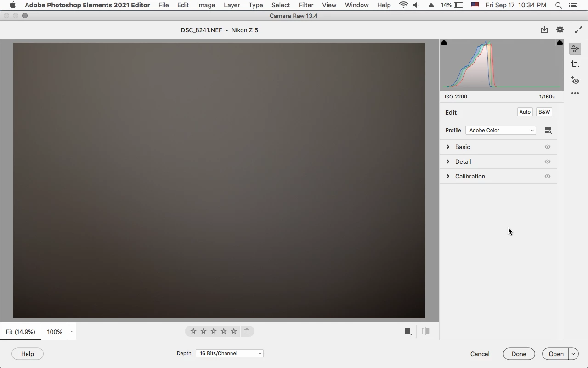Open the Wi-Fi status menu

[403, 5]
